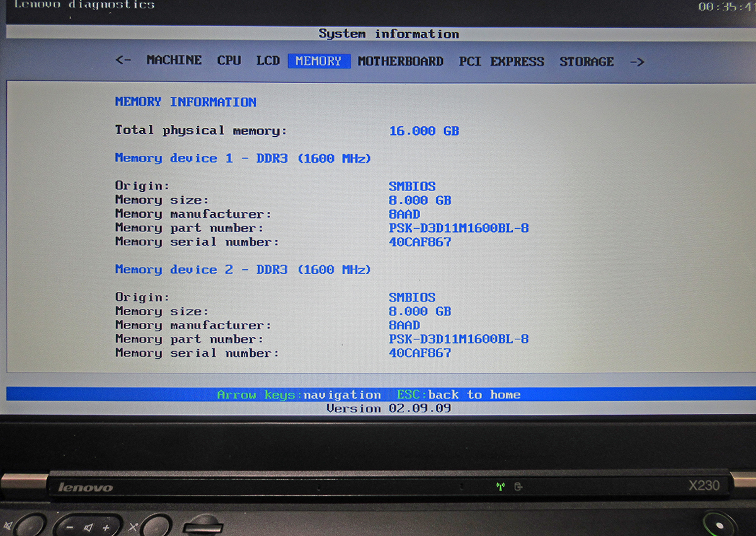Click the Lenovo diagnostics header text
This screenshot has width=756, height=536.
pos(84,5)
